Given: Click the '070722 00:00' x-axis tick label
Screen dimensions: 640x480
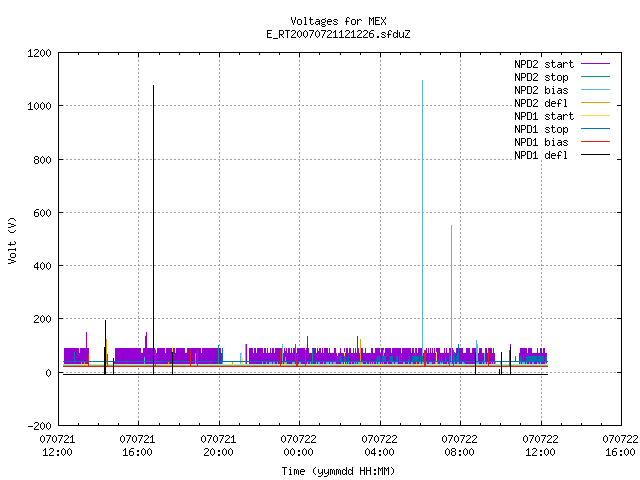Looking at the screenshot, I should (x=298, y=446).
